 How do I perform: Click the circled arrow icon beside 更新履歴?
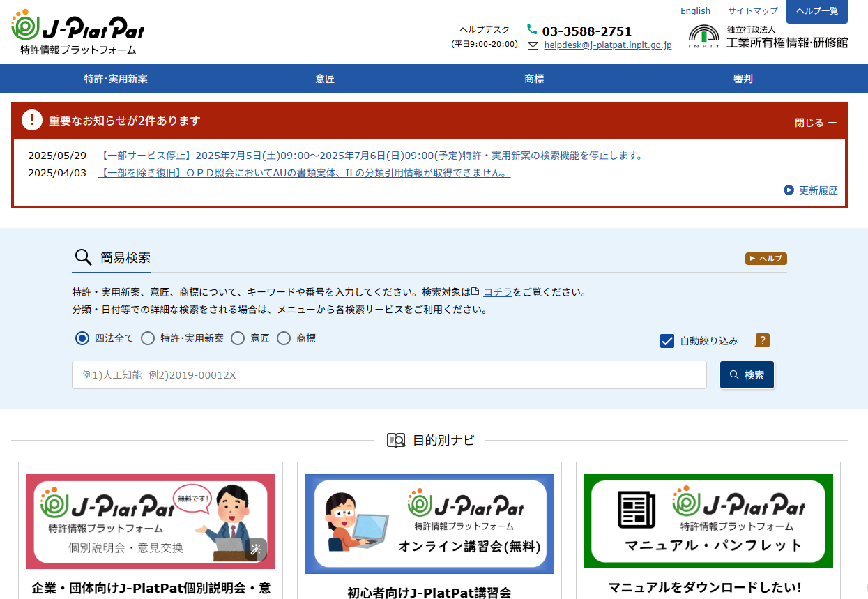789,190
